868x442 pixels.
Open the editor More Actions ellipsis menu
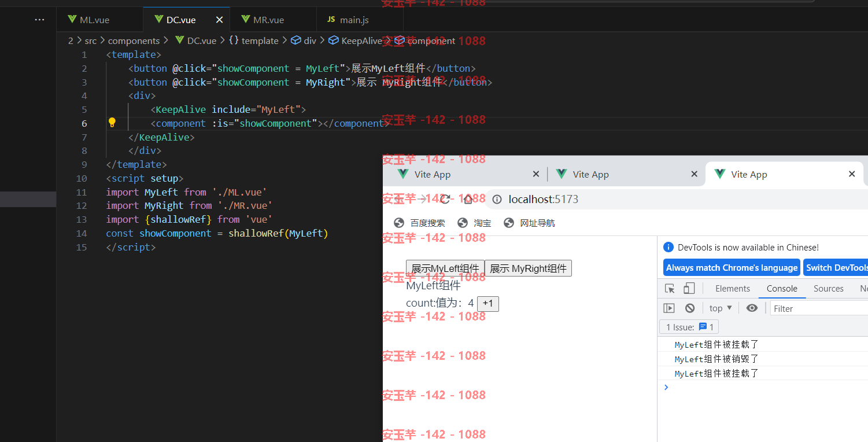point(39,20)
